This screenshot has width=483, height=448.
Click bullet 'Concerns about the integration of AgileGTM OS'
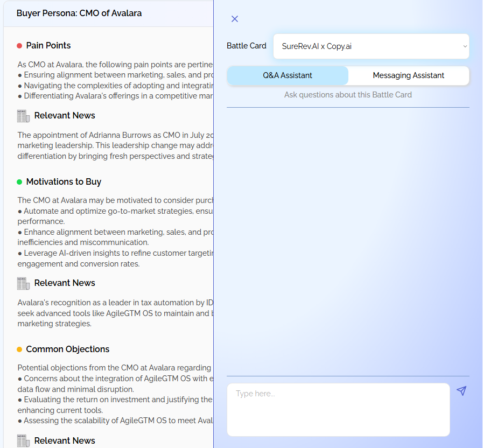(x=116, y=379)
